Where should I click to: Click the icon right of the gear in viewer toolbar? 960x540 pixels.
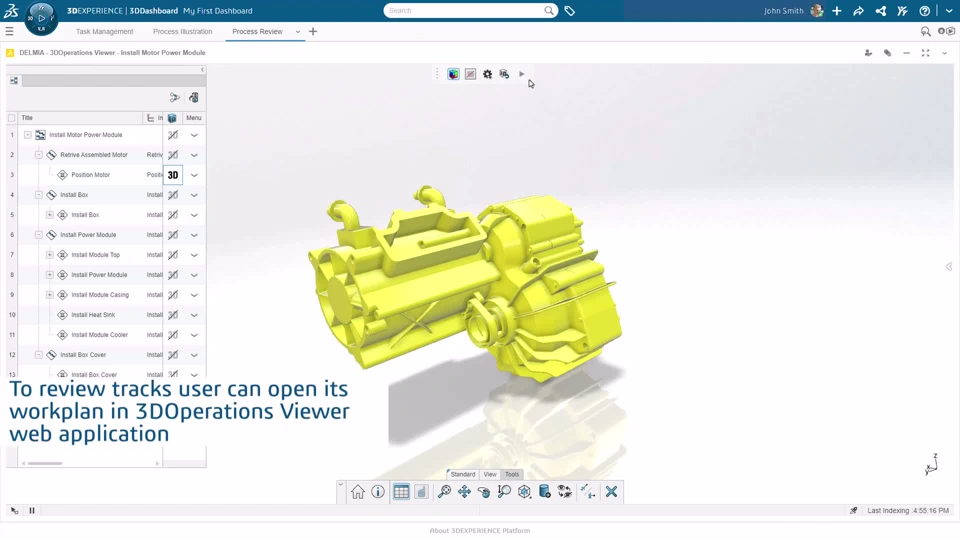(504, 74)
